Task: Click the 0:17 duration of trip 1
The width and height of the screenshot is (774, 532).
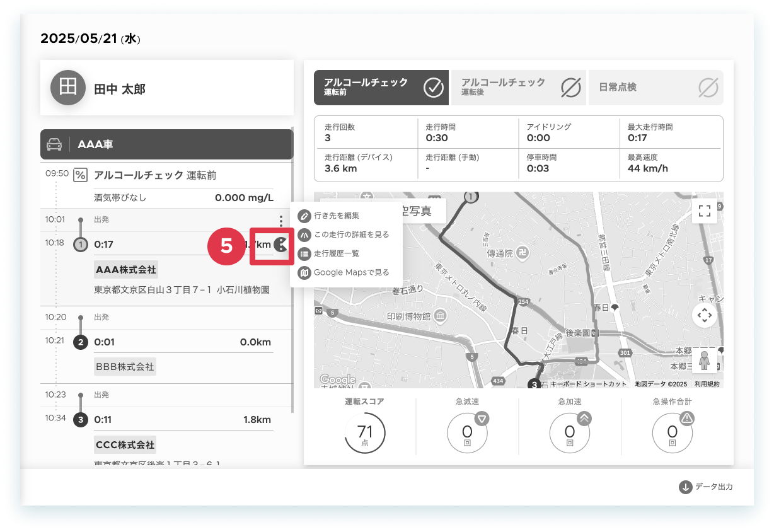Action: [103, 245]
